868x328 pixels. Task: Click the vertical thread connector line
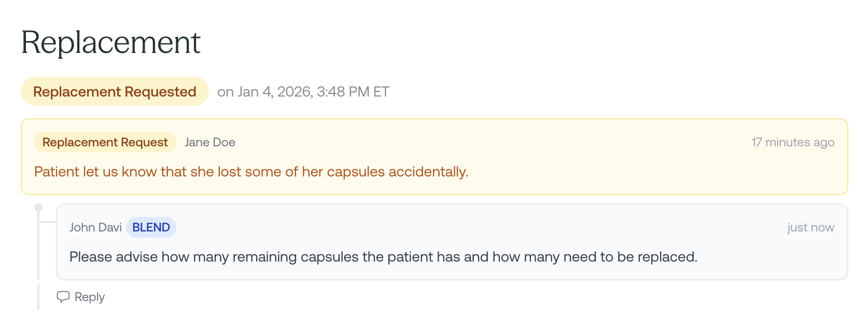click(38, 249)
